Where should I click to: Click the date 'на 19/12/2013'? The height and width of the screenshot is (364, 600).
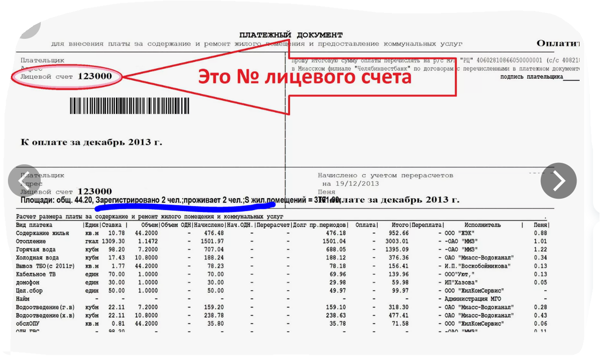coord(351,183)
